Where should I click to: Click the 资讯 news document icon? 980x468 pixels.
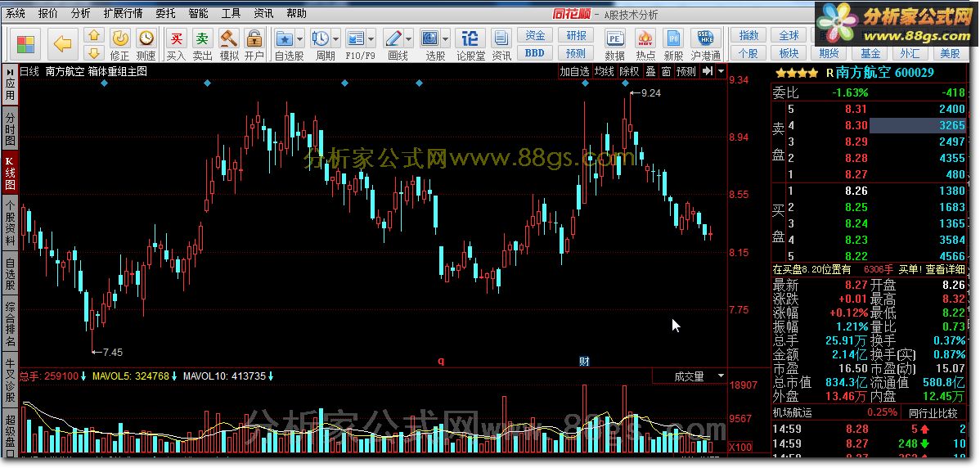click(x=501, y=38)
